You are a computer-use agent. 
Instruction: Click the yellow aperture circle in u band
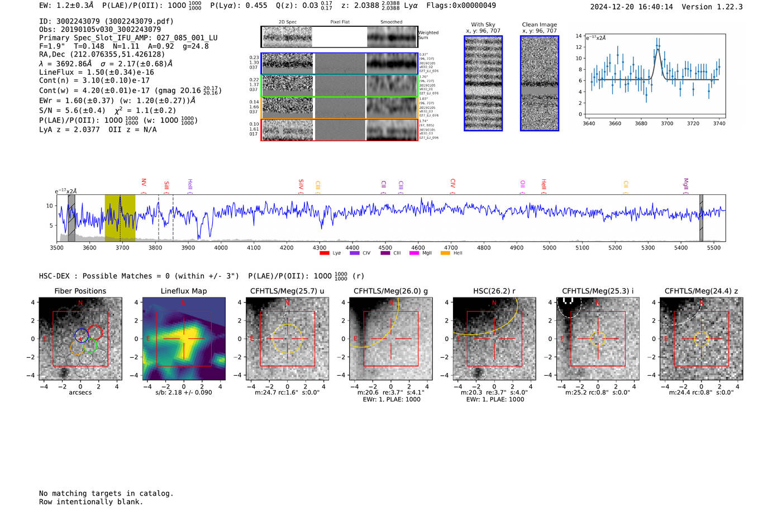tap(287, 339)
